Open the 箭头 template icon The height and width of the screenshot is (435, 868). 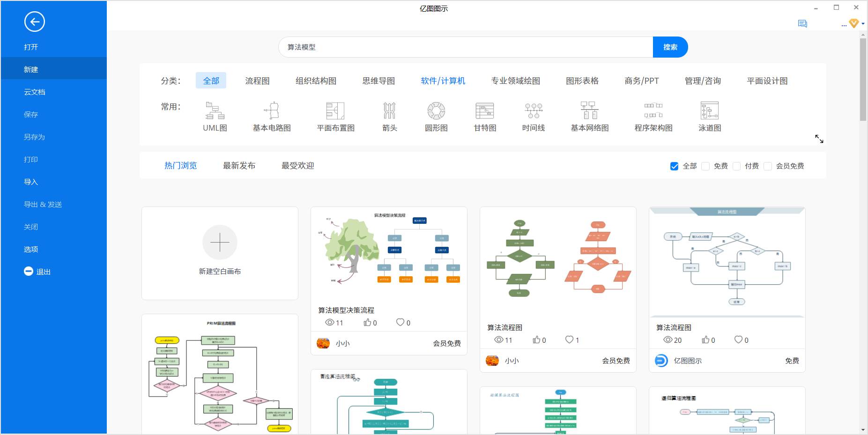pos(390,111)
